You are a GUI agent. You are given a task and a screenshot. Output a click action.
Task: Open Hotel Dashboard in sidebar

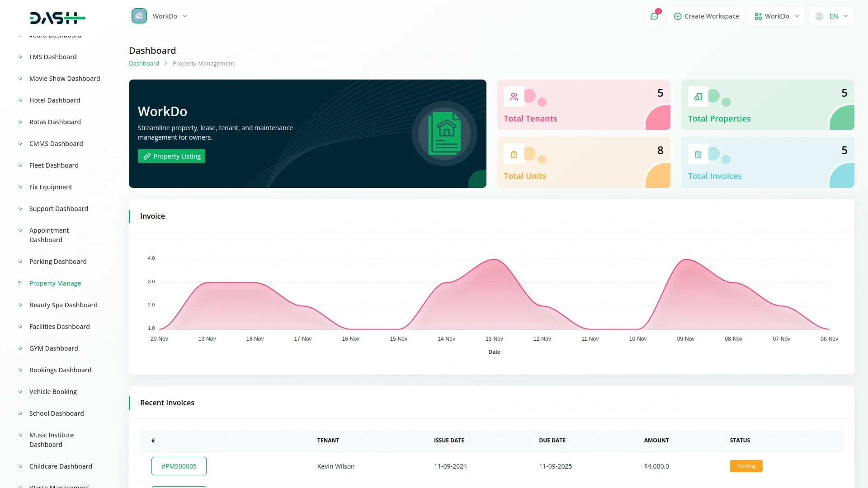coord(55,100)
